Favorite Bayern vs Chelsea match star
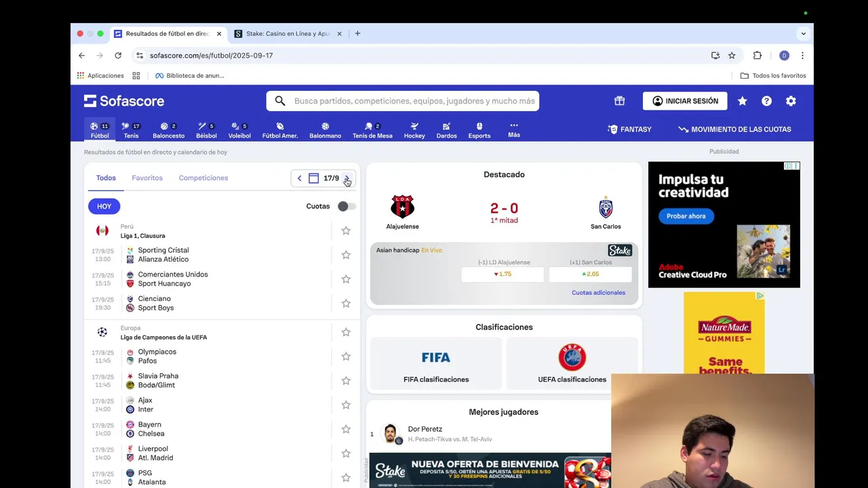Image resolution: width=868 pixels, height=488 pixels. (346, 429)
